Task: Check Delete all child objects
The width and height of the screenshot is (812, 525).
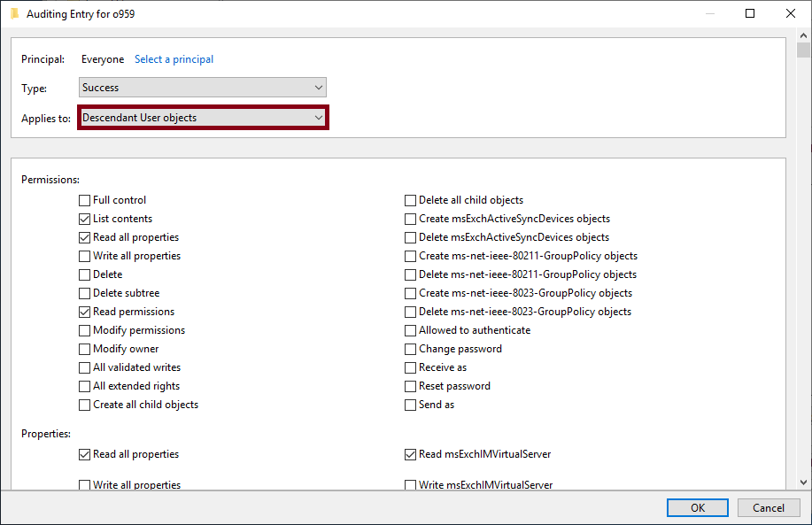Action: click(x=410, y=200)
